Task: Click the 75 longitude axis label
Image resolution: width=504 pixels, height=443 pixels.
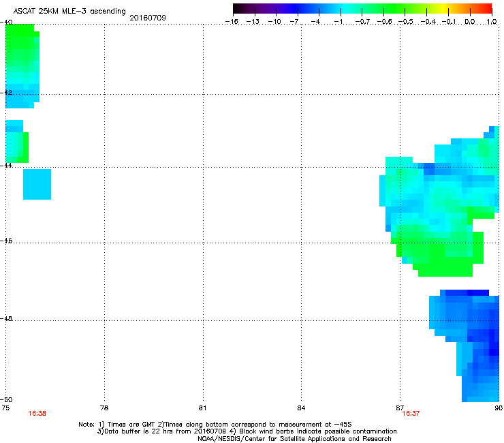Action: click(x=5, y=408)
